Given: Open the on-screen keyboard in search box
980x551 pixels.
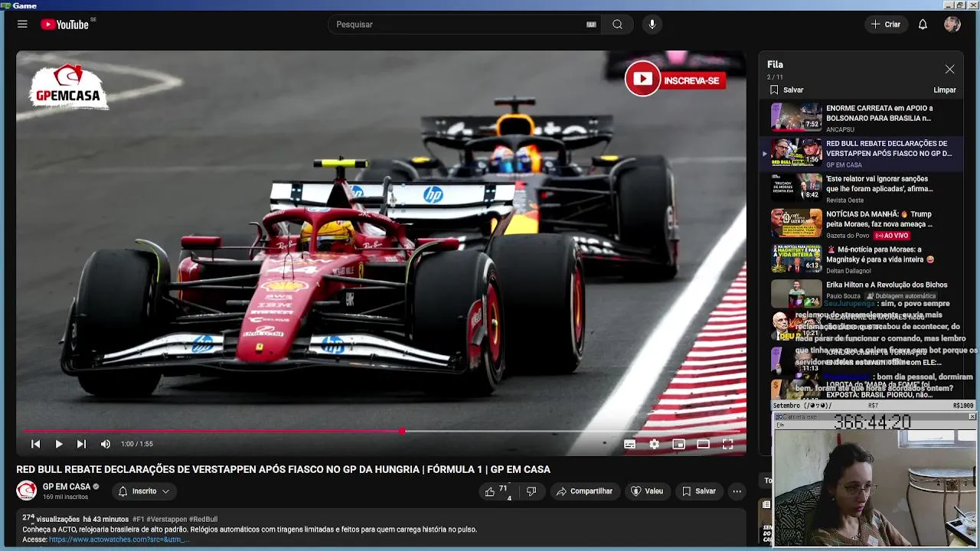Looking at the screenshot, I should [591, 24].
